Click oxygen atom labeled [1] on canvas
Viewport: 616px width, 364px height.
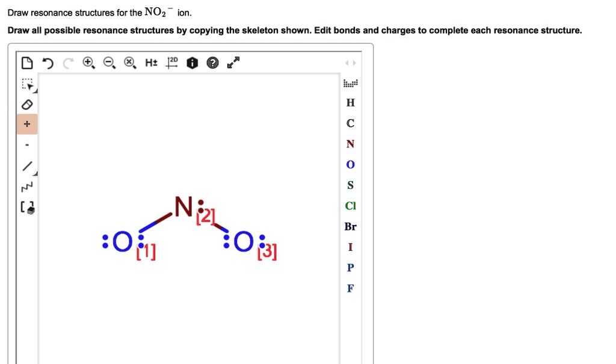coord(123,242)
